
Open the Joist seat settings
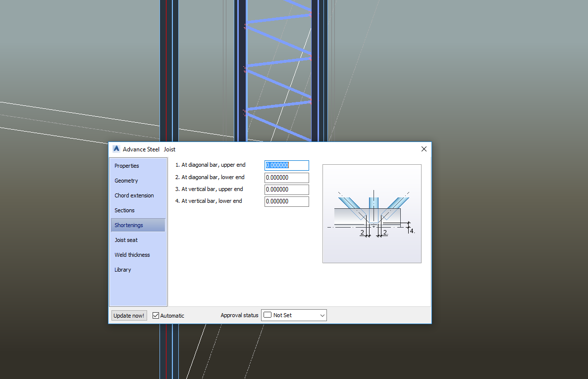126,240
